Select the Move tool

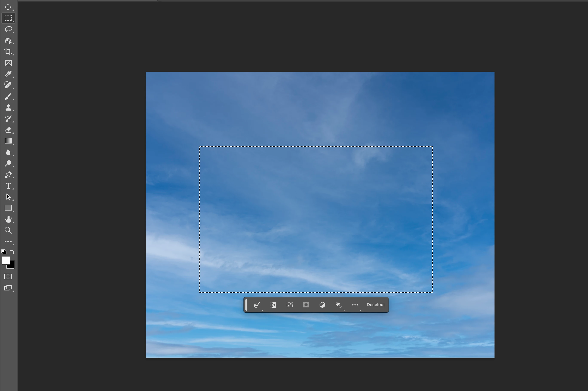coord(8,7)
